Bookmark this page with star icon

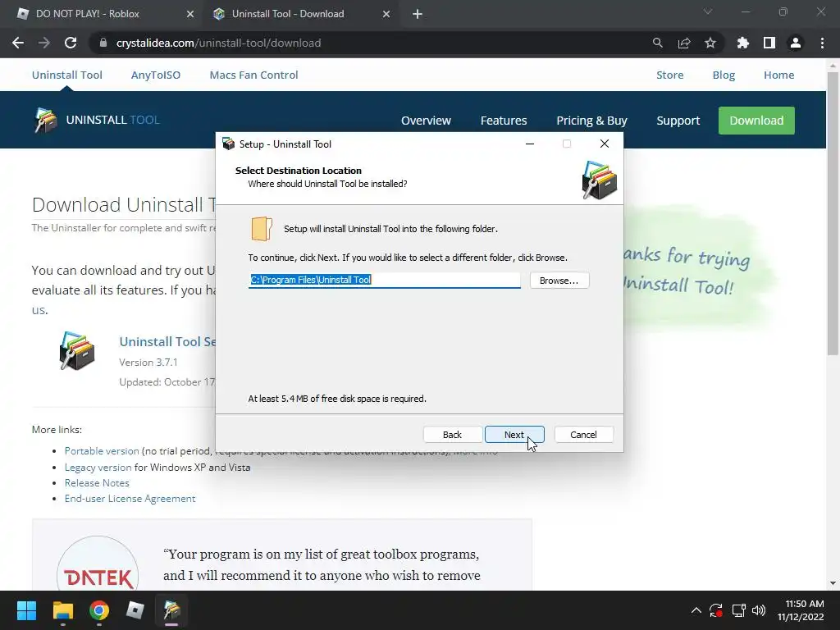coord(710,43)
